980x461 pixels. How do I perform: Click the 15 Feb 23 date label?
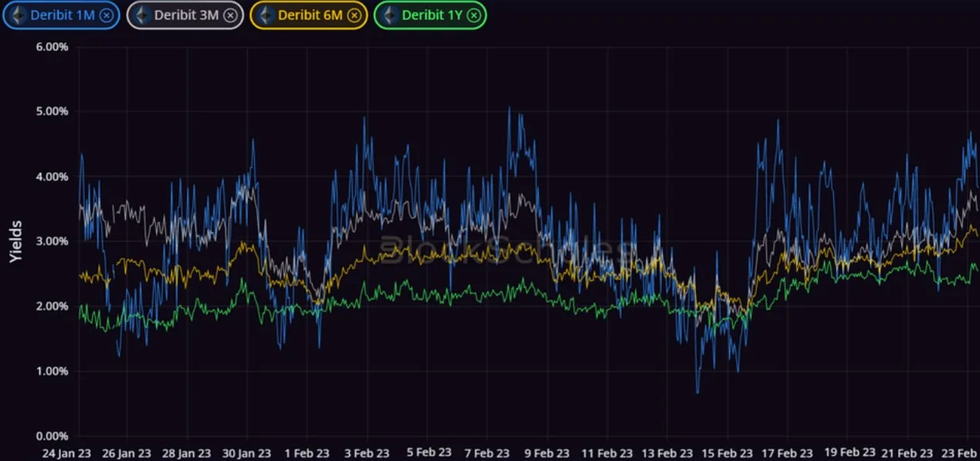728,453
